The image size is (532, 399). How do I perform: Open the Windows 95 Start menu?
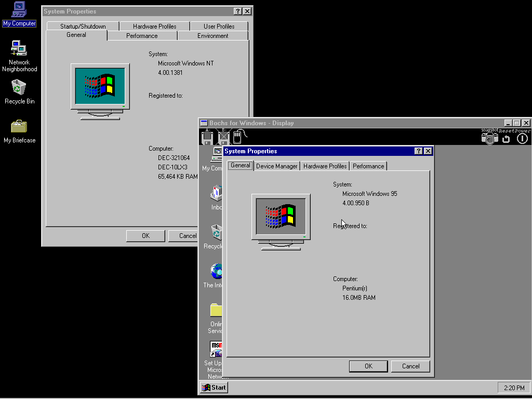click(214, 388)
